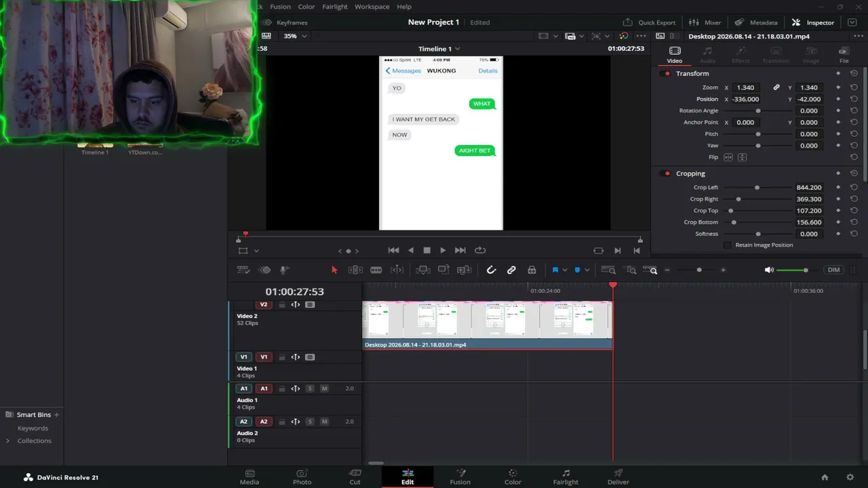Viewport: 868px width, 488px height.
Task: Activate the Trim Edit Mode tool
Action: (355, 270)
